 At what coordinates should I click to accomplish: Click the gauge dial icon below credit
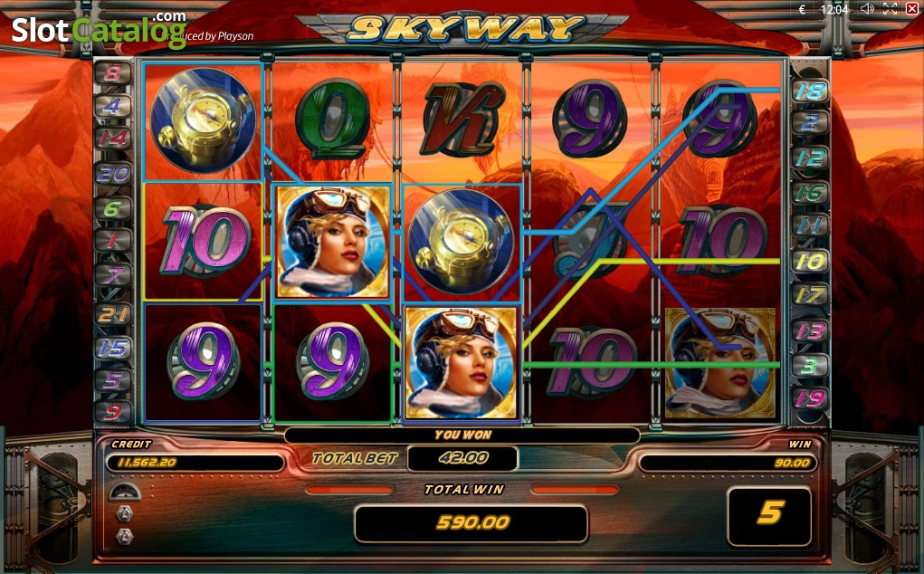click(125, 491)
